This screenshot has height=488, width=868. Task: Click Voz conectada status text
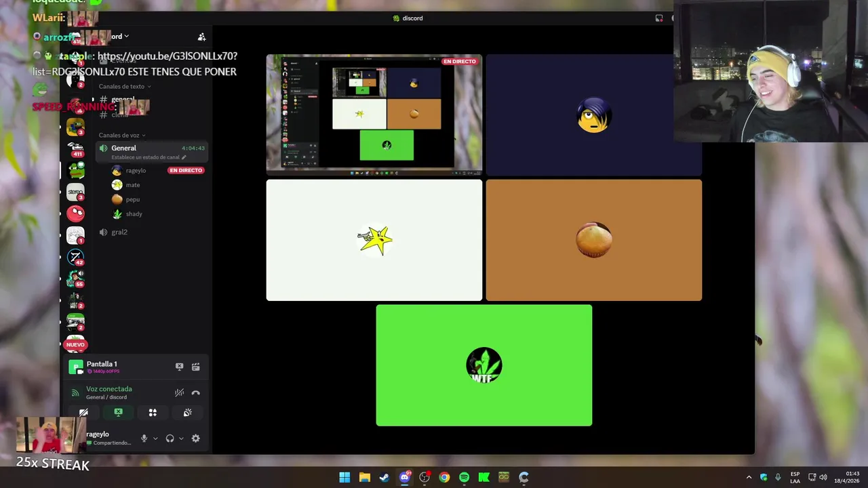pos(108,389)
